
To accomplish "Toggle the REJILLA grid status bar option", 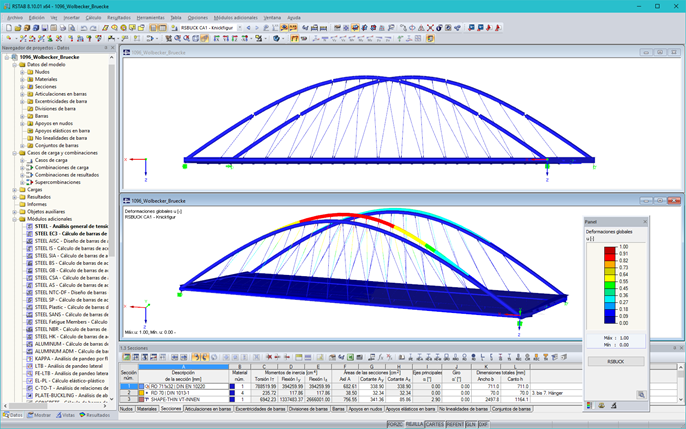I will coord(414,425).
